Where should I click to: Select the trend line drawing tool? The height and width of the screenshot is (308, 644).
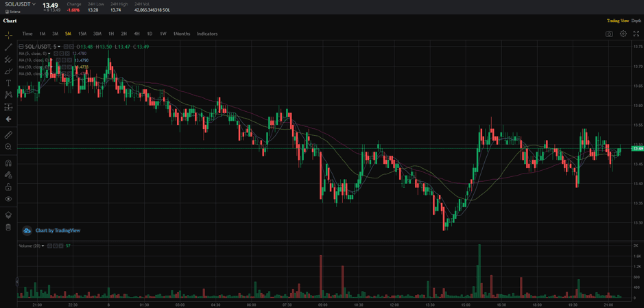coord(8,47)
